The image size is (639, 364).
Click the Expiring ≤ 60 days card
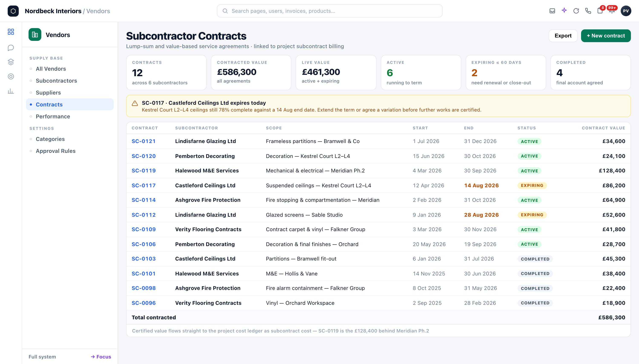click(x=506, y=73)
